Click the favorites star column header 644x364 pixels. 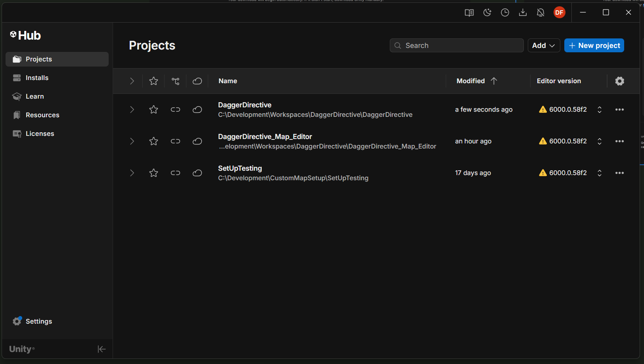(x=153, y=81)
